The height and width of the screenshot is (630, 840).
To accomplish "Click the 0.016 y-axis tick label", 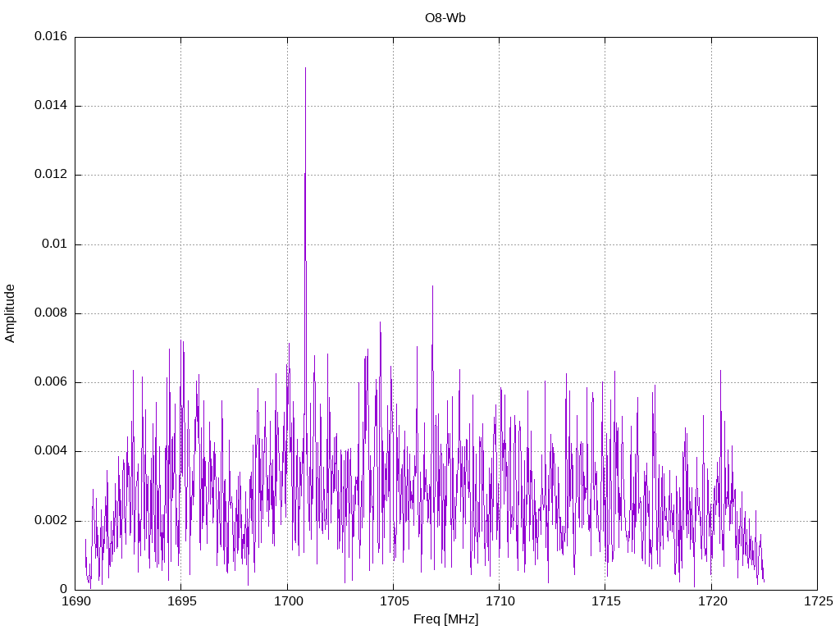I will point(51,36).
